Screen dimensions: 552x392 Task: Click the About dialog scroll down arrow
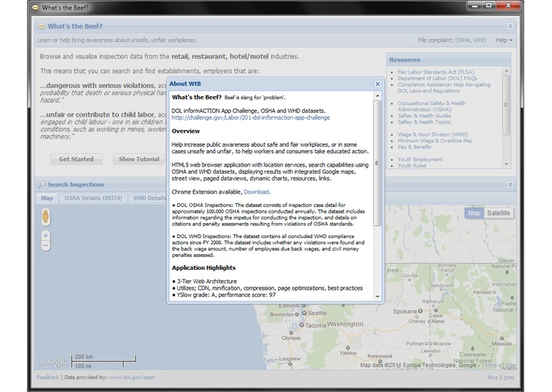377,296
